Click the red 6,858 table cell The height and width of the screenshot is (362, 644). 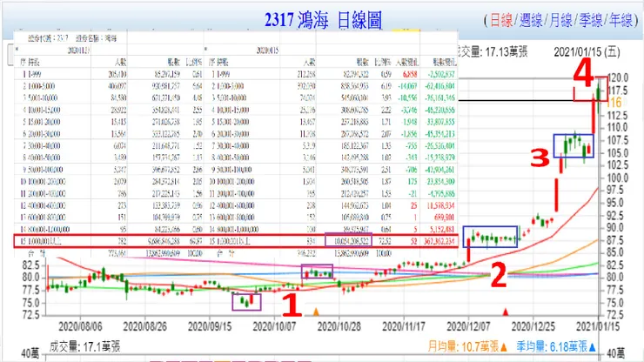tap(410, 74)
